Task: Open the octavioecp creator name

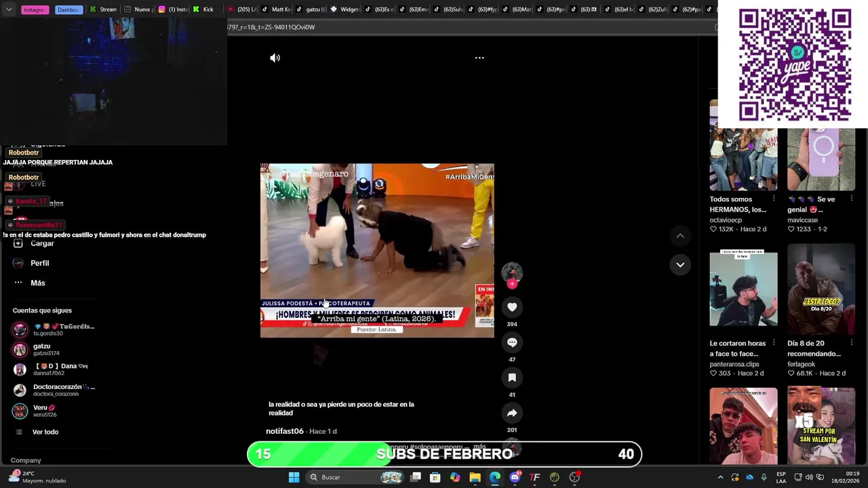Action: 726,220
